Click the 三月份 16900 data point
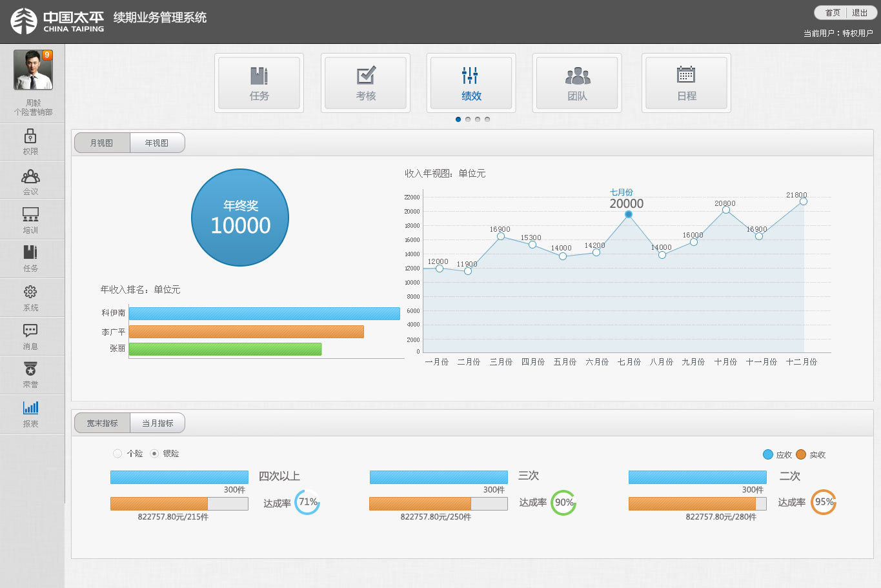Viewport: 881px width, 588px height. 501,236
